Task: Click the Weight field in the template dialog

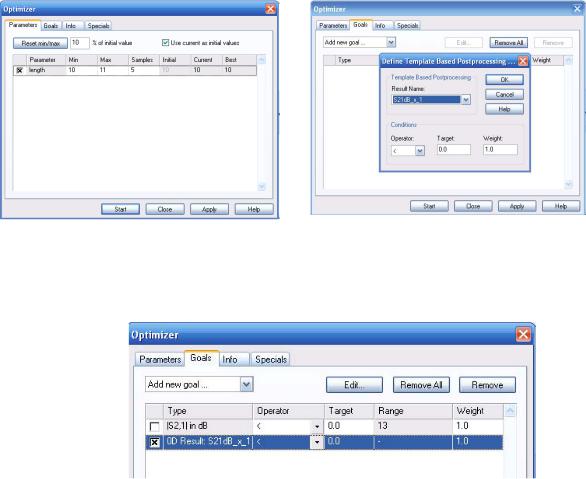Action: 500,149
